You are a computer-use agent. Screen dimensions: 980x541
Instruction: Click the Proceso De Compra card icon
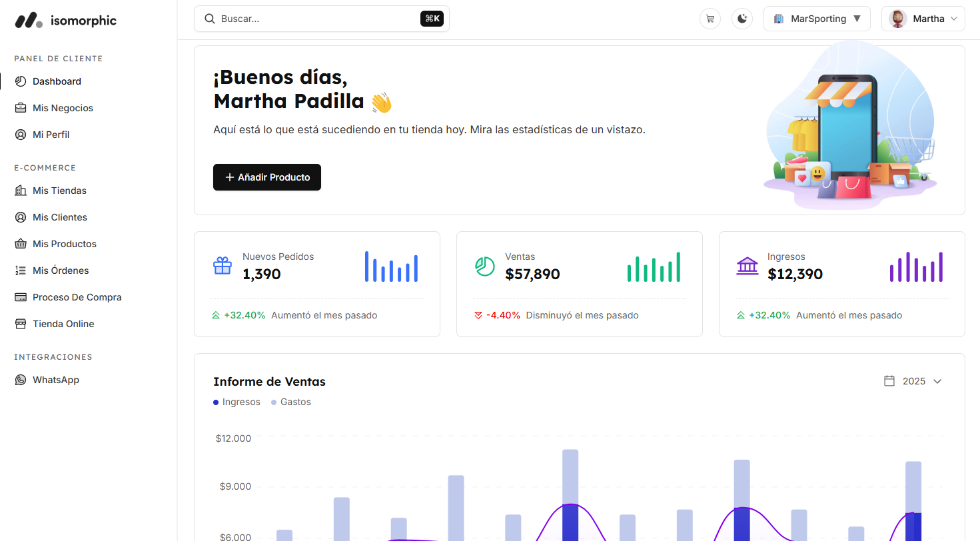(21, 297)
